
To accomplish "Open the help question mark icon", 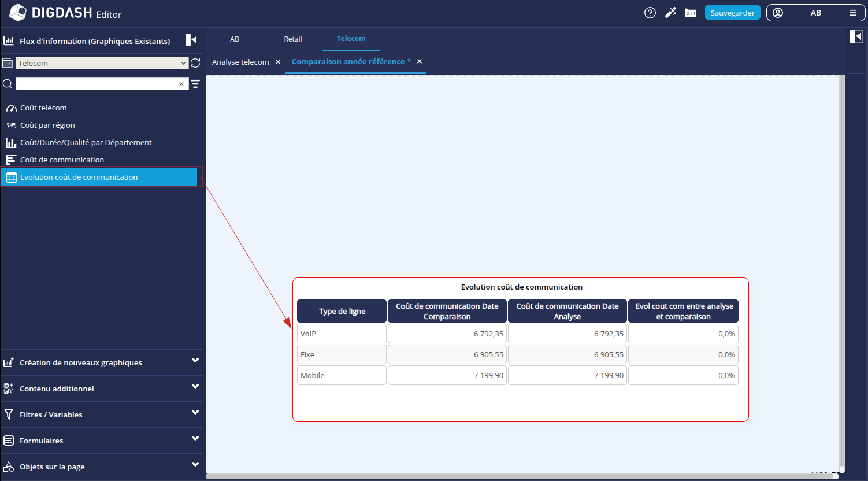I will pyautogui.click(x=650, y=13).
